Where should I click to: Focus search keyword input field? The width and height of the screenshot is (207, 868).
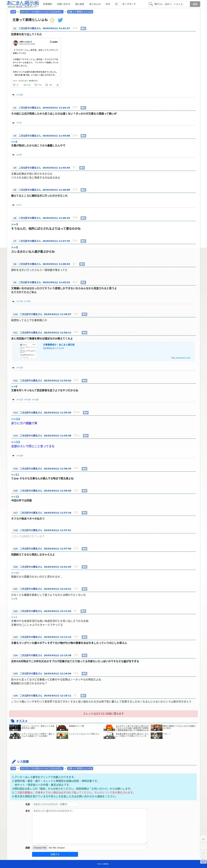tap(176, 4)
